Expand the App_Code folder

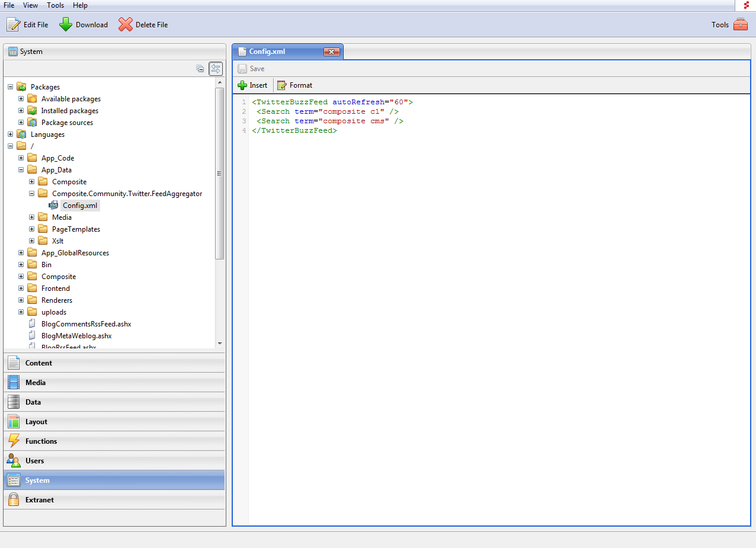point(21,158)
